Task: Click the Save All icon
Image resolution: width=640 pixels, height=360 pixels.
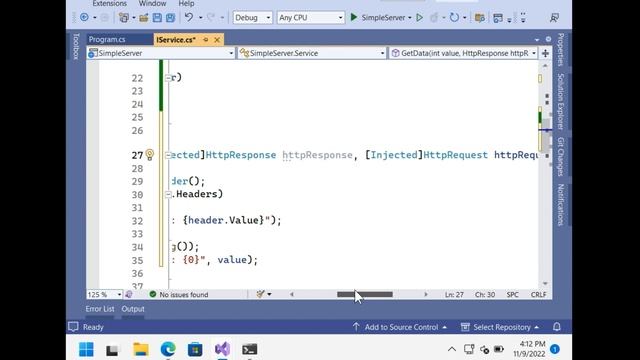Action: point(170,18)
